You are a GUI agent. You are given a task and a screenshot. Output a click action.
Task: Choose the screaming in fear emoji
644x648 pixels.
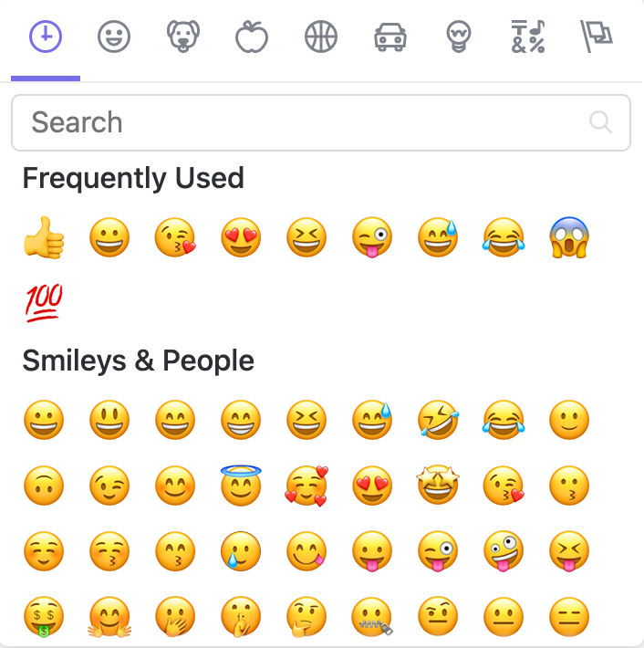point(569,239)
